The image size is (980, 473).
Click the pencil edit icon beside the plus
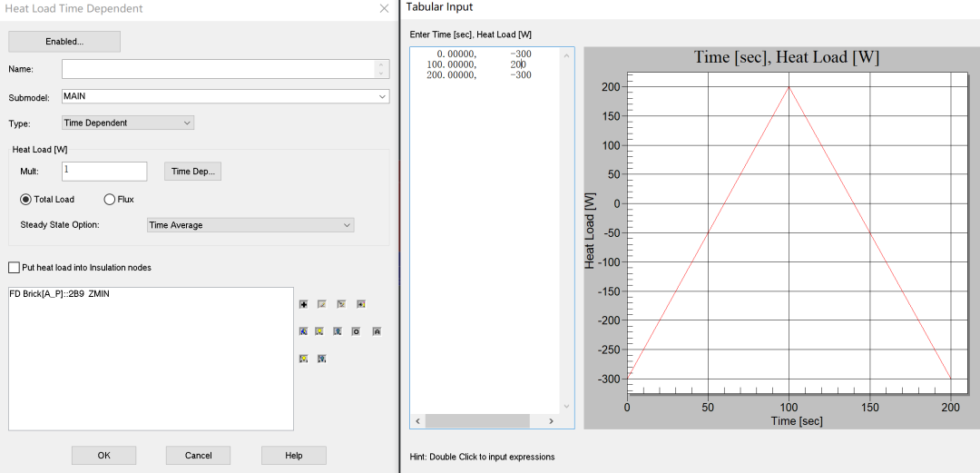coord(322,304)
